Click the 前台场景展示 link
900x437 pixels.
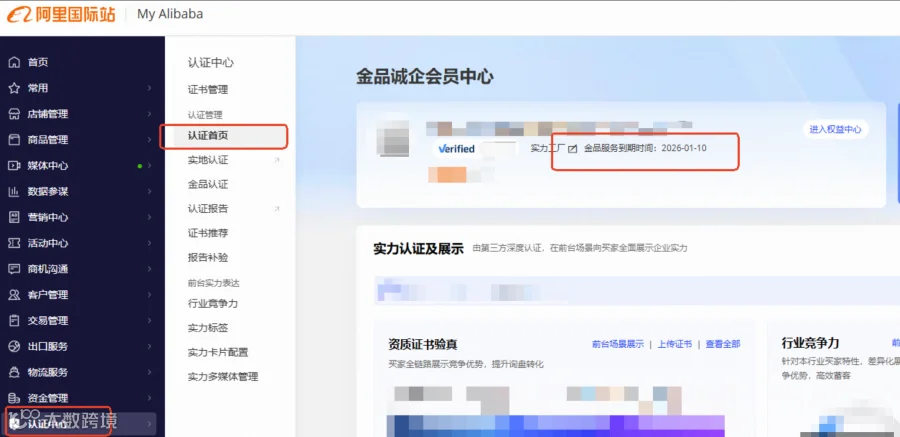tap(618, 344)
